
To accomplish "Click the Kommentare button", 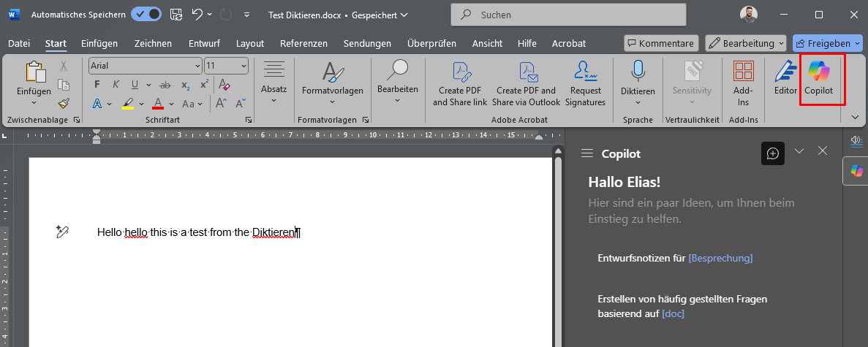I will click(661, 43).
